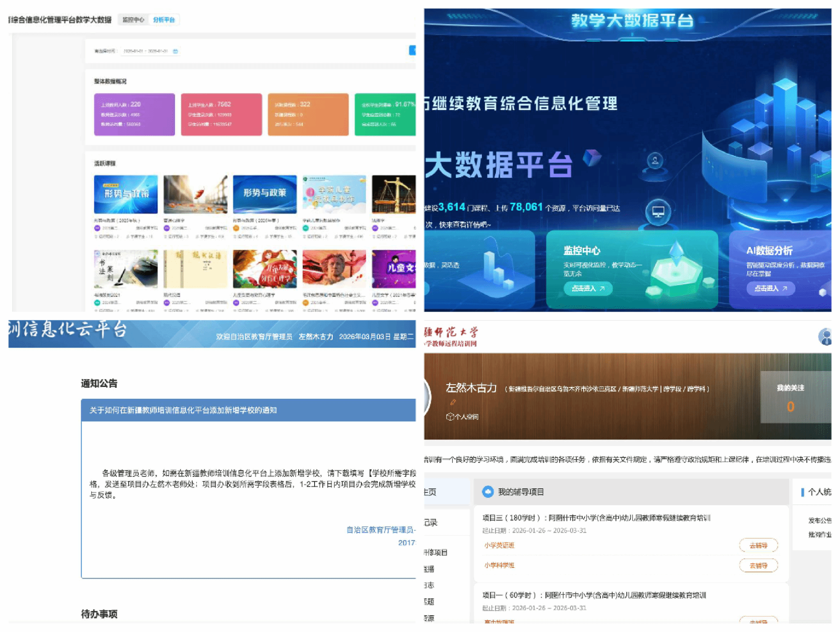Click the person icon bubble on blue banner
The width and height of the screenshot is (840, 632).
click(x=655, y=160)
